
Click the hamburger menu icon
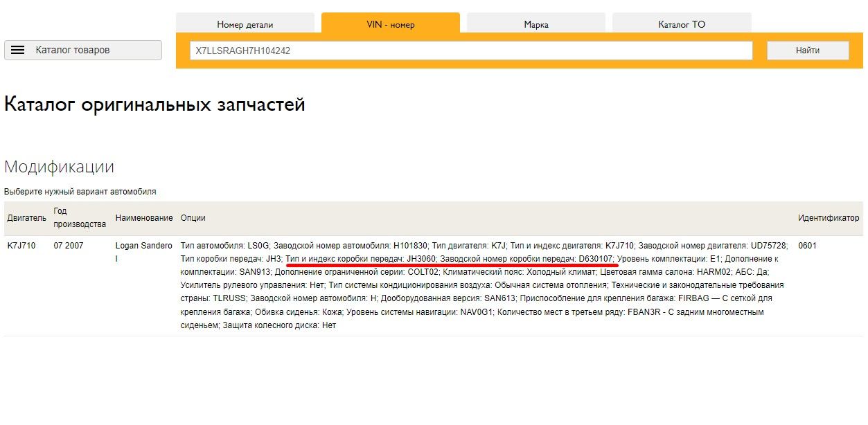(18, 50)
